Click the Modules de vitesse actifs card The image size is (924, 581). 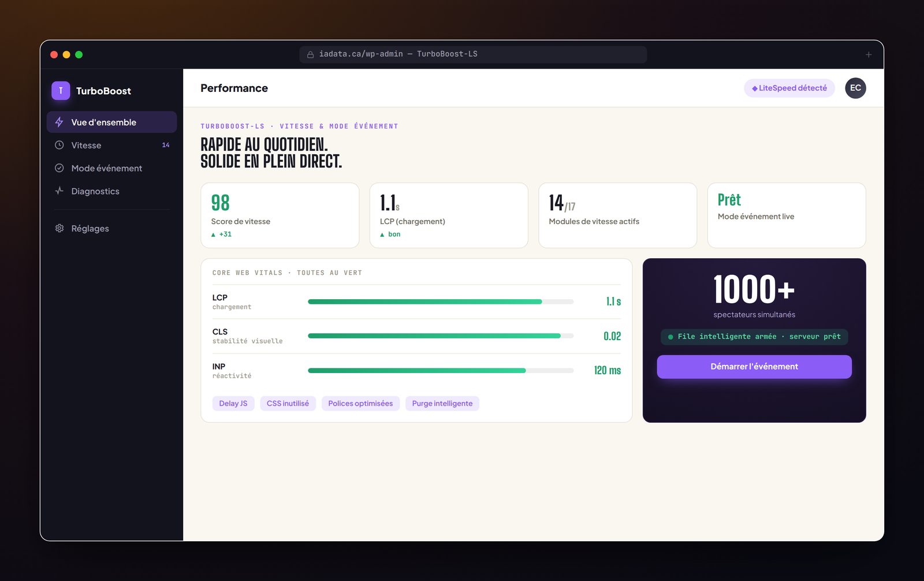pos(617,215)
